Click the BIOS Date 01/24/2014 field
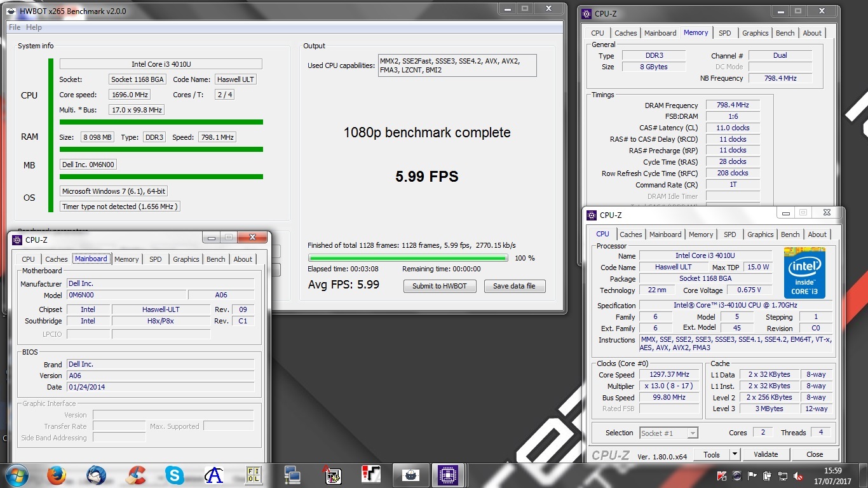Image resolution: width=868 pixels, height=488 pixels. point(161,387)
